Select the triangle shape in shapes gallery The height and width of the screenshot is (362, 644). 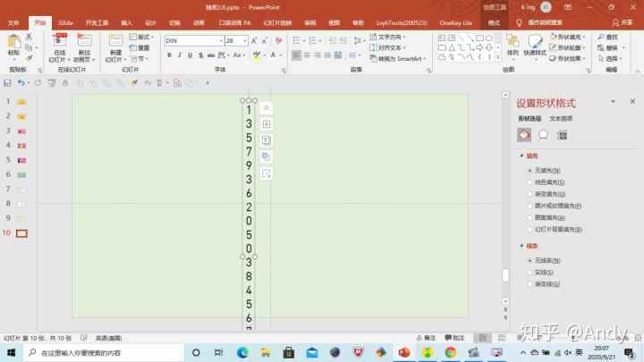click(452, 47)
